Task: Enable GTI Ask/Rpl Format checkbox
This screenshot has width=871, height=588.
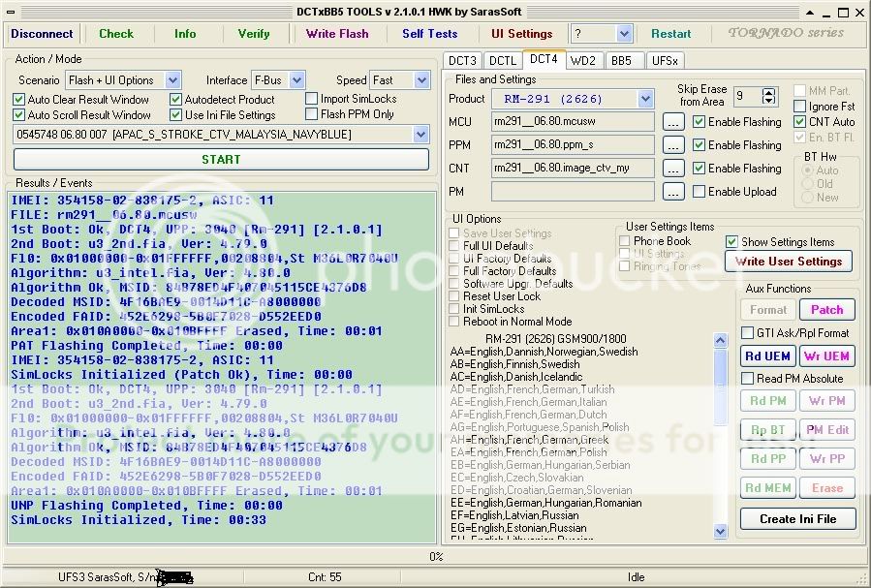Action: (x=748, y=333)
